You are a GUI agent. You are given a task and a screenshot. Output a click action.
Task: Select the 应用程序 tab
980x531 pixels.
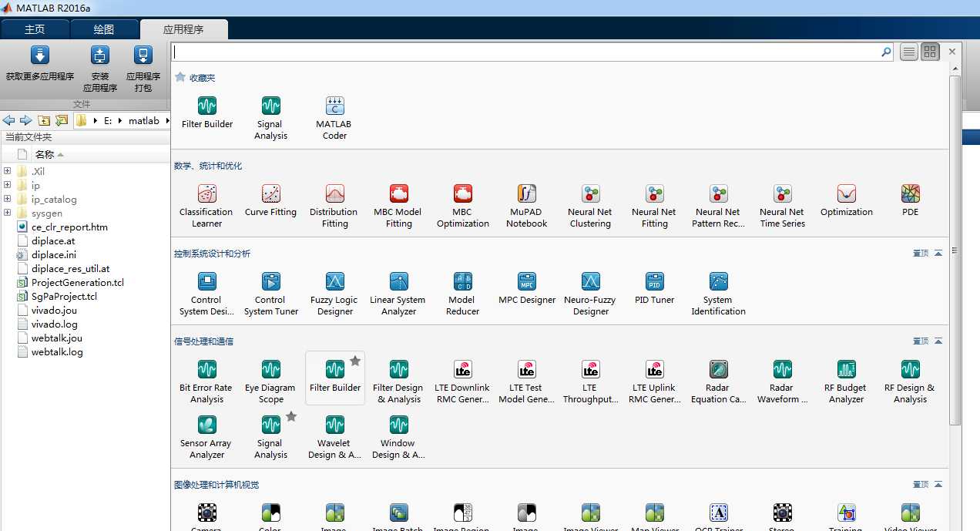pyautogui.click(x=183, y=29)
